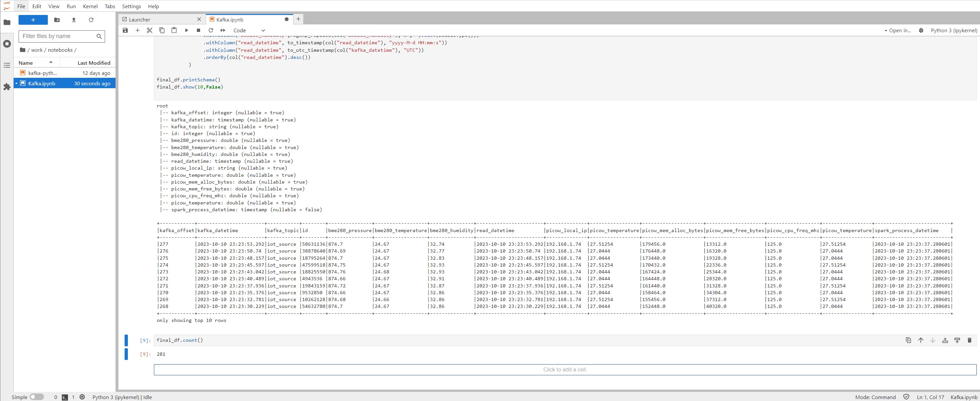Switch kernel via Python 3 (ipykernel)
The width and height of the screenshot is (980, 401).
(x=954, y=31)
